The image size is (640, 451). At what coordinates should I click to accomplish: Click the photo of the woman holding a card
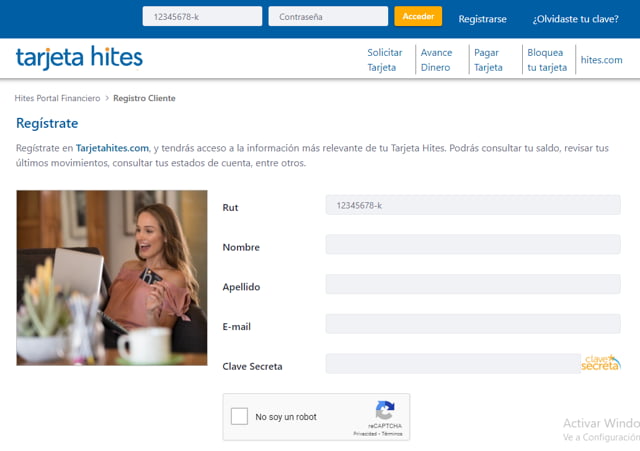[112, 278]
